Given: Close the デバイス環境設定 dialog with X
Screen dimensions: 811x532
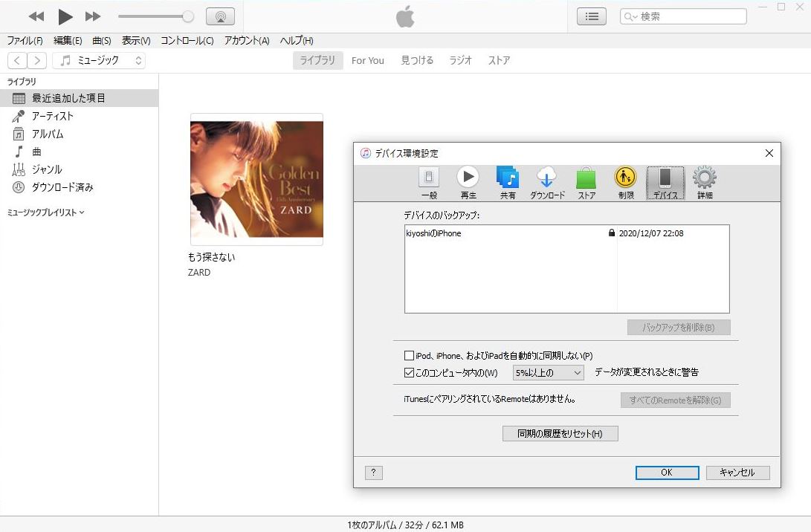Looking at the screenshot, I should [769, 153].
